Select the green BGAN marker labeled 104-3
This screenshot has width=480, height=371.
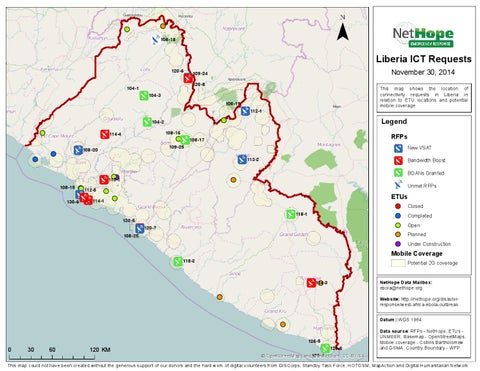[x=144, y=95]
